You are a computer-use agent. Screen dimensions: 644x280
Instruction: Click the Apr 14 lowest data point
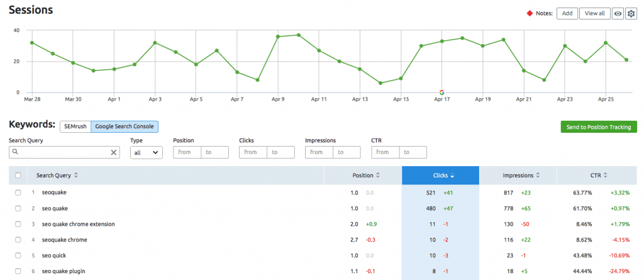pos(380,83)
